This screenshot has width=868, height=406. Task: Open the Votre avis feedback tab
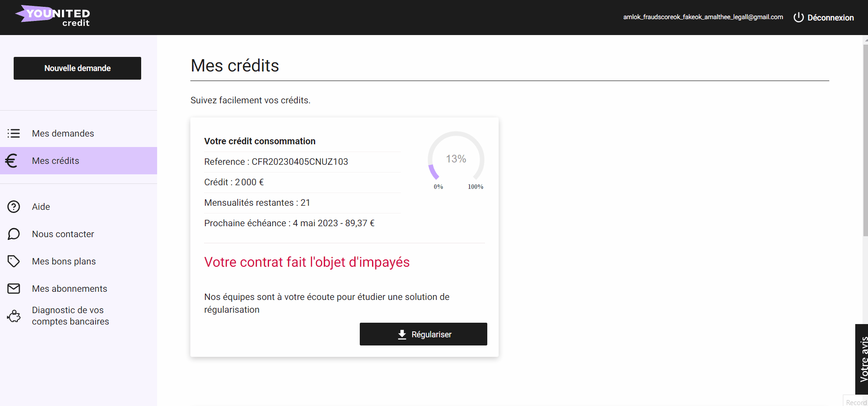coord(862,359)
